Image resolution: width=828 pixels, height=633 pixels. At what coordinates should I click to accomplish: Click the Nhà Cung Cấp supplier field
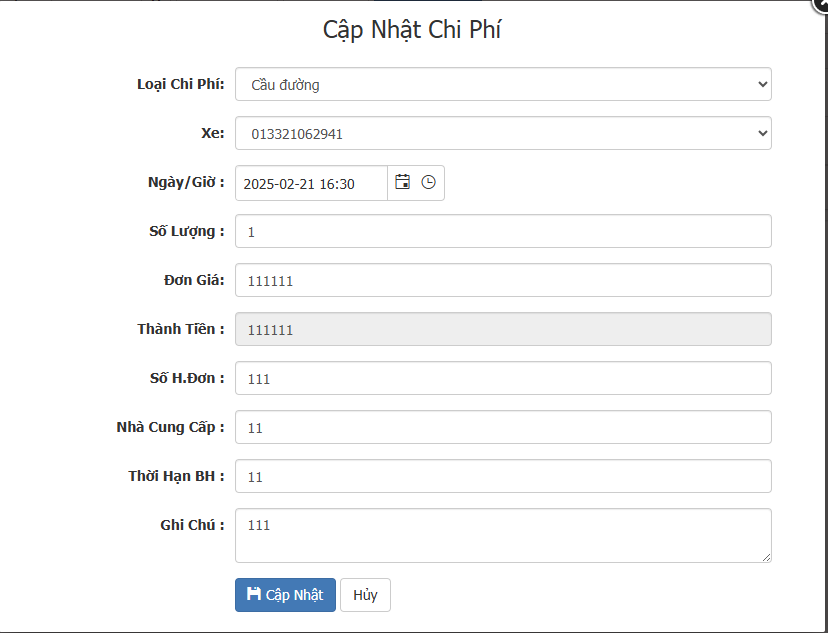coord(503,427)
